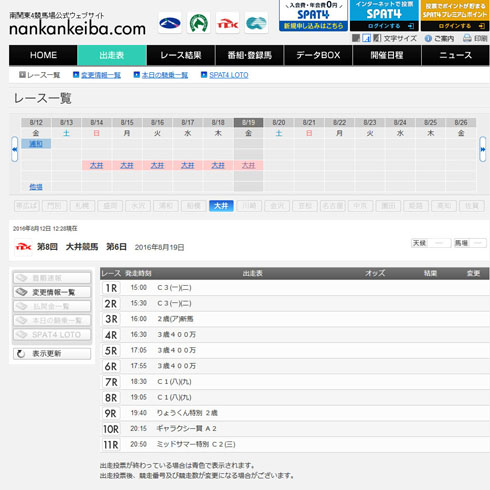This screenshot has height=490, width=490.
Task: Click the 本日の騎乗一覧 submenu link
Action: click(x=165, y=75)
